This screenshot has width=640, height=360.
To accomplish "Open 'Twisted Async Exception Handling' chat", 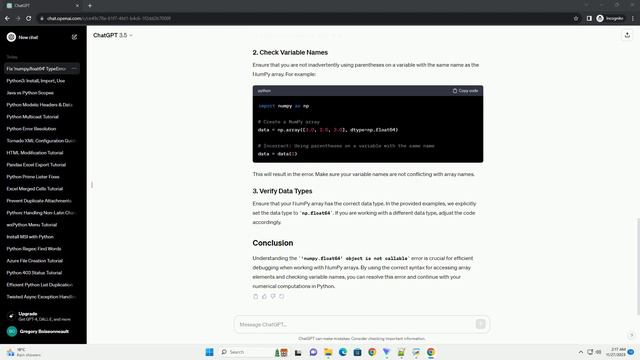I will pyautogui.click(x=42, y=297).
